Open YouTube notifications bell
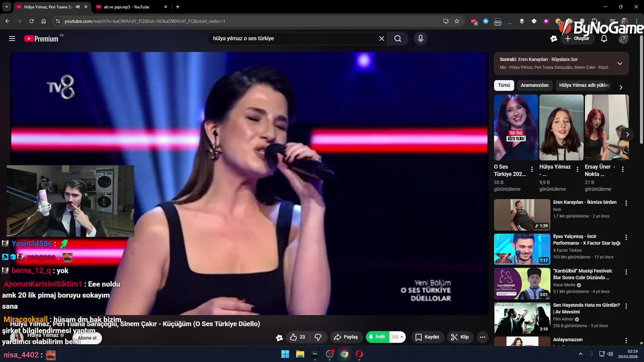This screenshot has width=644, height=362. (x=604, y=39)
